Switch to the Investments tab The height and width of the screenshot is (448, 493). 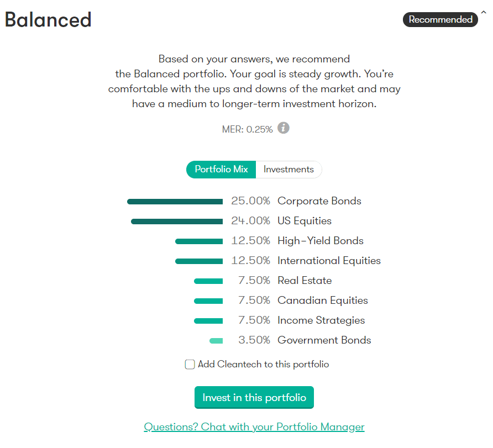[x=289, y=170]
